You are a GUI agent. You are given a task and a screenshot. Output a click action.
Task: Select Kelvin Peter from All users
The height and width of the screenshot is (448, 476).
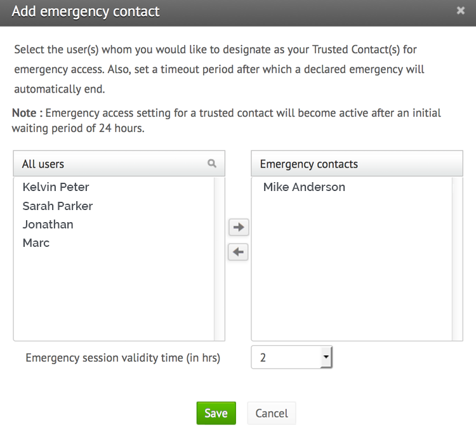pos(56,187)
